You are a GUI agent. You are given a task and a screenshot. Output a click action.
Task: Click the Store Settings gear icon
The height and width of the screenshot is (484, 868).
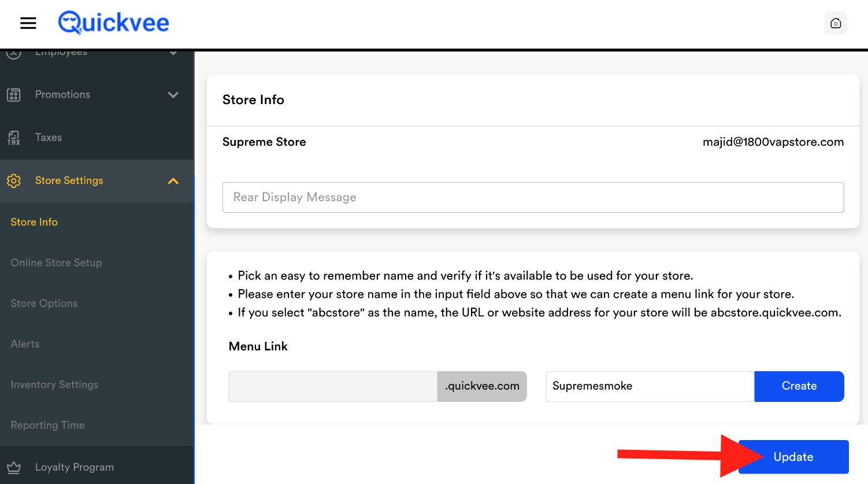point(14,181)
